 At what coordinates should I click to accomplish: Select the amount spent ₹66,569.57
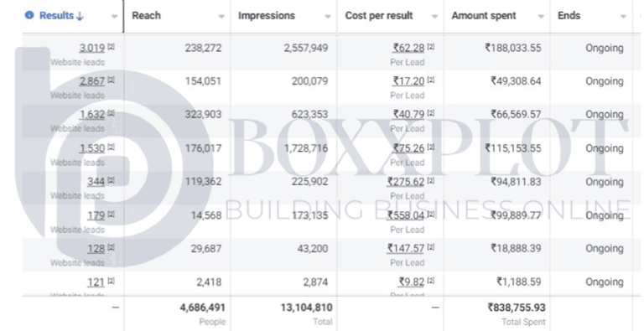point(516,115)
